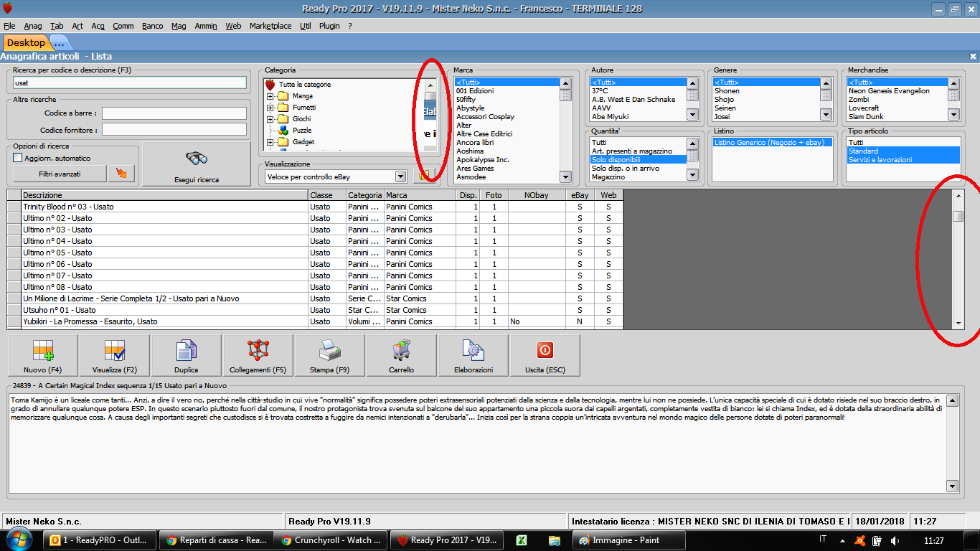Select Tutte le categorie strawberry icon
This screenshot has height=551, width=980.
pos(270,85)
